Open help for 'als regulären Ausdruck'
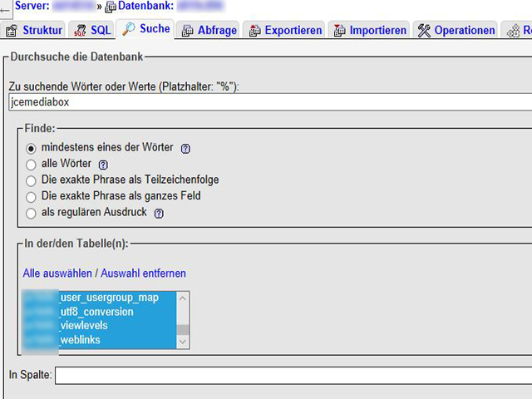The image size is (532, 399). (x=159, y=214)
